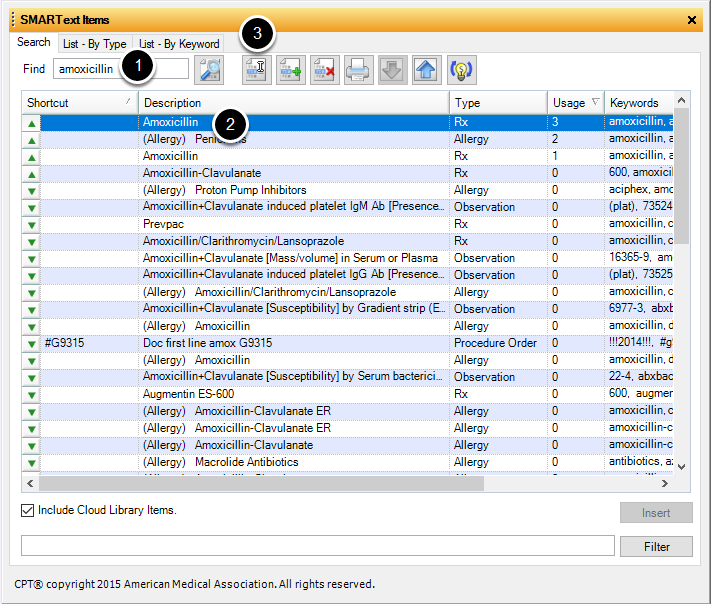Click green arrow beside Macrolide Antibiotics row
Viewport: 711px width, 604px height.
tap(32, 463)
